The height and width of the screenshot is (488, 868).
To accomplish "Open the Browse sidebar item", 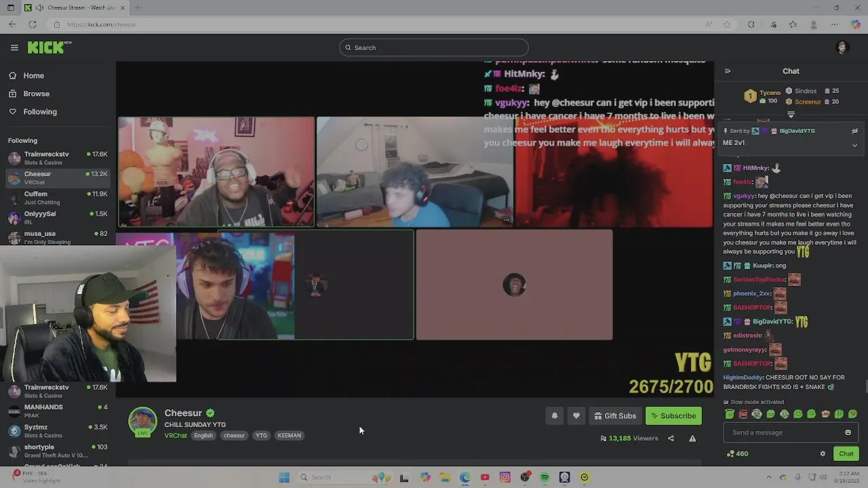I will point(36,94).
